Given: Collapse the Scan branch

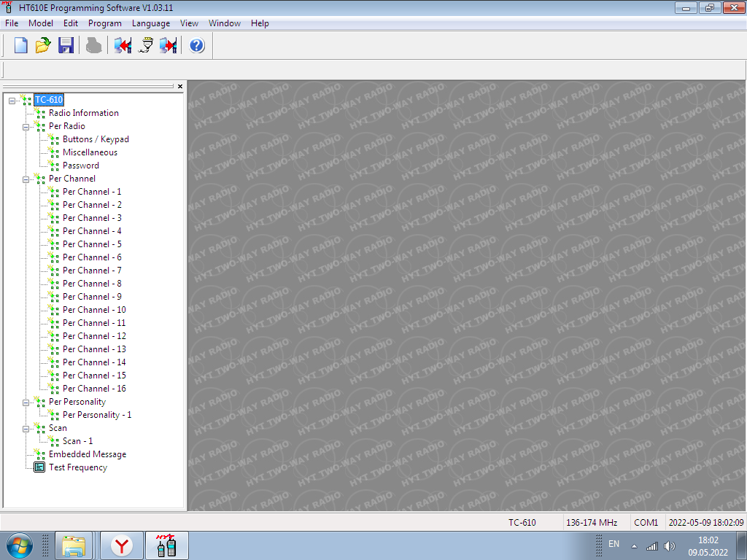Looking at the screenshot, I should pos(26,429).
